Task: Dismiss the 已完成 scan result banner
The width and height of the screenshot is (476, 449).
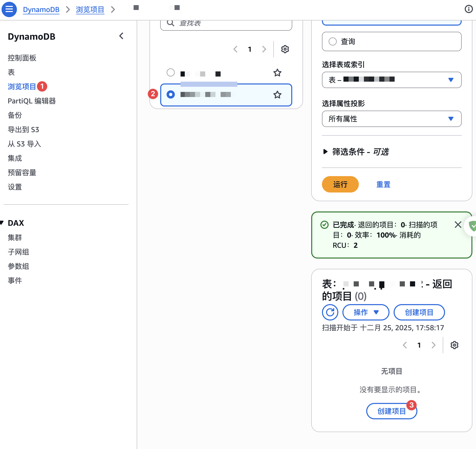Action: 458,225
